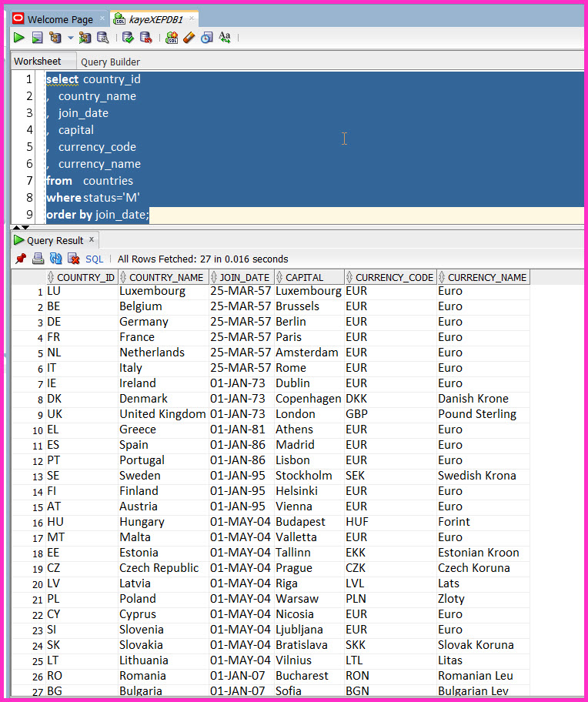
Task: Click the Run Script icon
Action: [38, 38]
